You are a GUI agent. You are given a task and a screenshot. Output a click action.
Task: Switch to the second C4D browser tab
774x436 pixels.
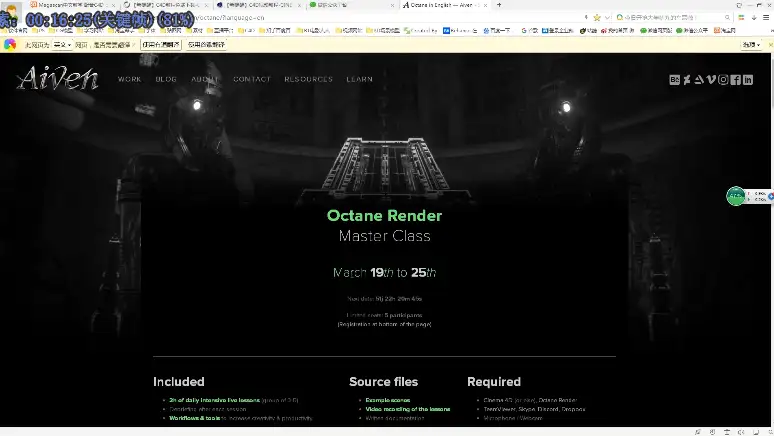click(165, 5)
